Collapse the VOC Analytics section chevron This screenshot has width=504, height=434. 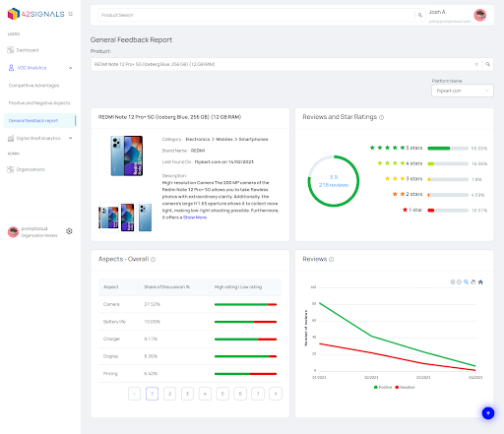pyautogui.click(x=70, y=68)
